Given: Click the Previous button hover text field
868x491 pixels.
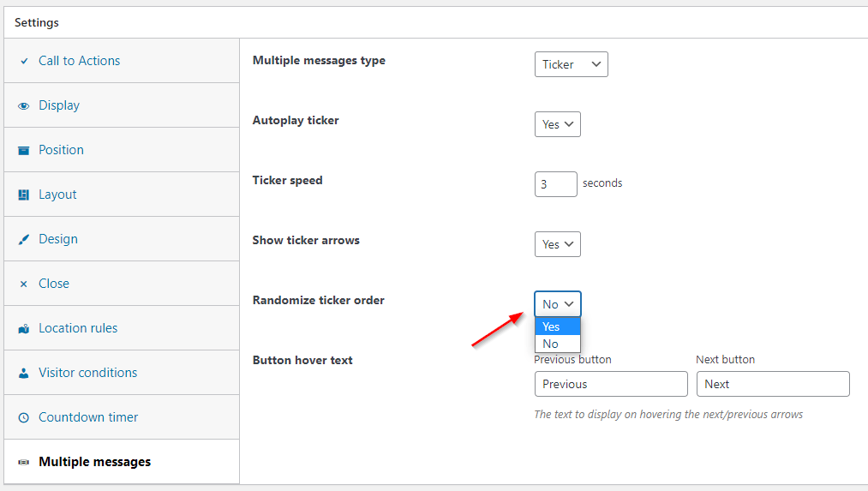Looking at the screenshot, I should 611,384.
